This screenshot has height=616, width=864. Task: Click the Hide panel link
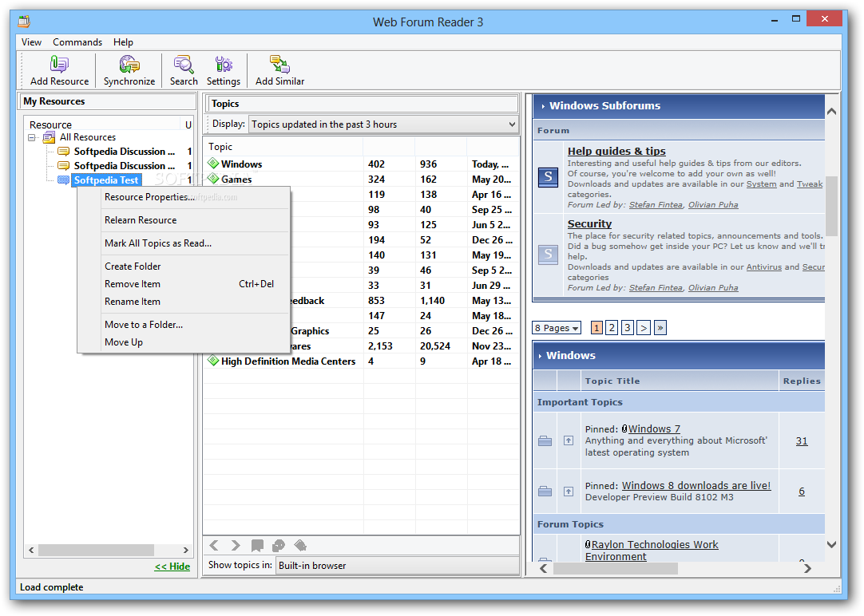(x=172, y=567)
